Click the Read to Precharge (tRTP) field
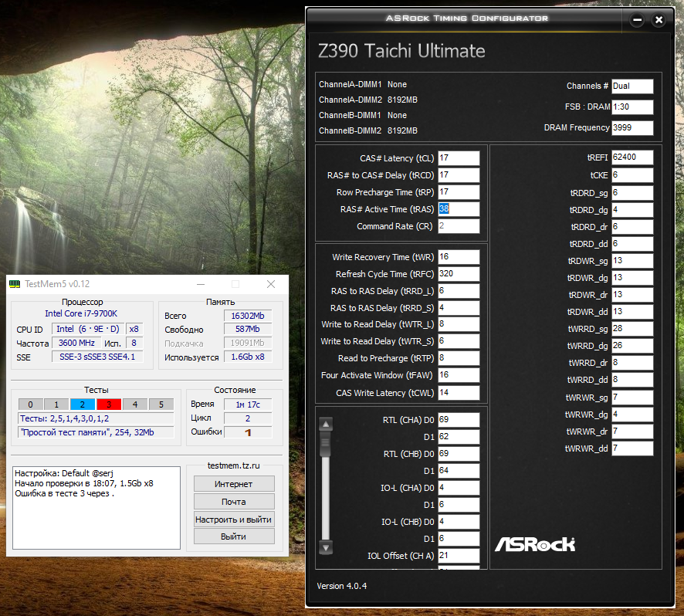Image resolution: width=684 pixels, height=616 pixels. [459, 358]
